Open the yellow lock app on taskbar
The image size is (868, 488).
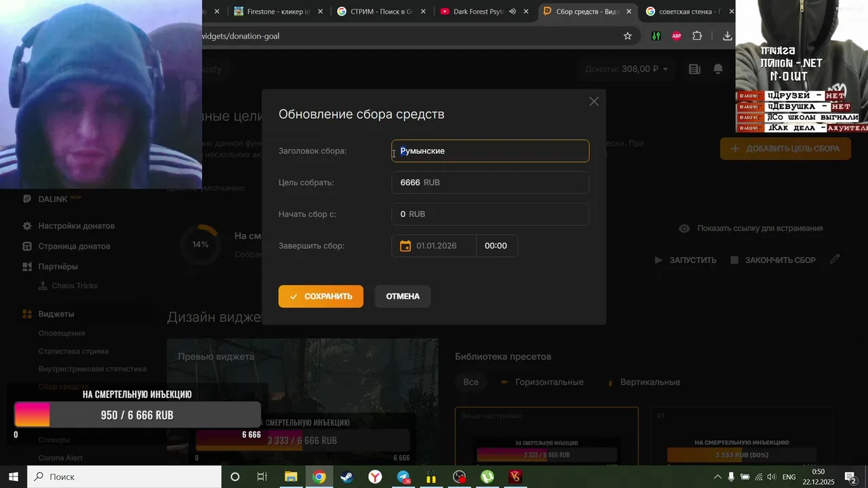coord(431,477)
